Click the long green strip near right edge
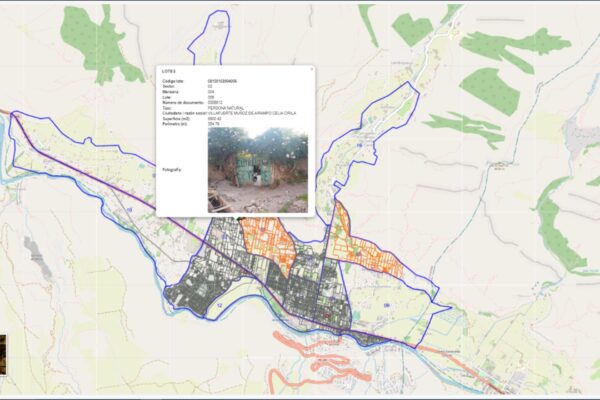Screen dimensions: 600x400 (558, 230)
